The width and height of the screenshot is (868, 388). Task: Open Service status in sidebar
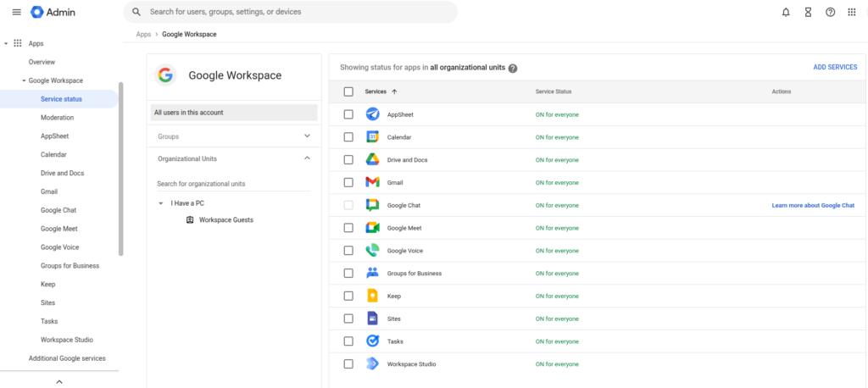click(x=59, y=99)
